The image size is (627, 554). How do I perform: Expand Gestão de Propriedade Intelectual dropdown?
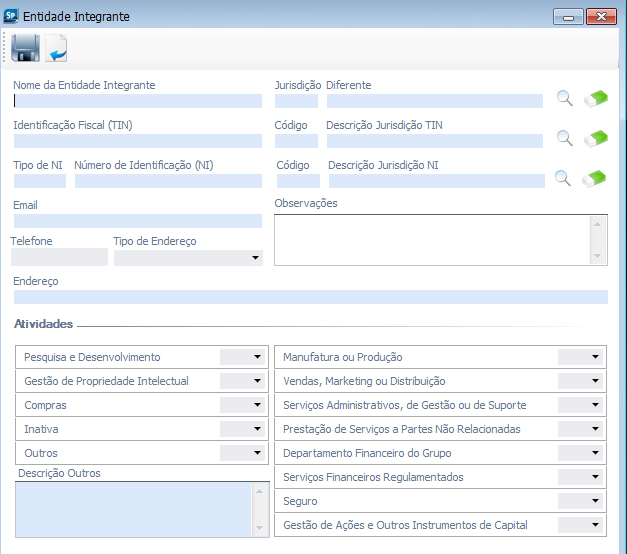click(257, 381)
